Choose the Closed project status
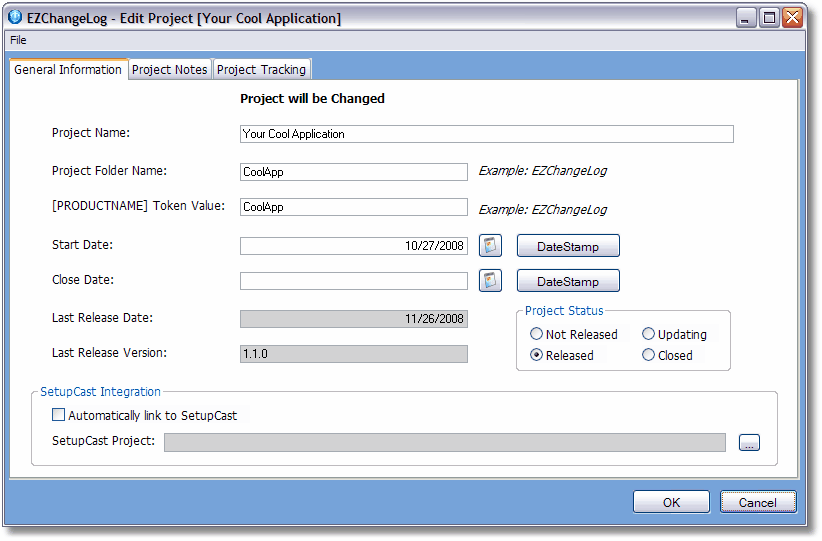This screenshot has width=822, height=541. click(649, 355)
